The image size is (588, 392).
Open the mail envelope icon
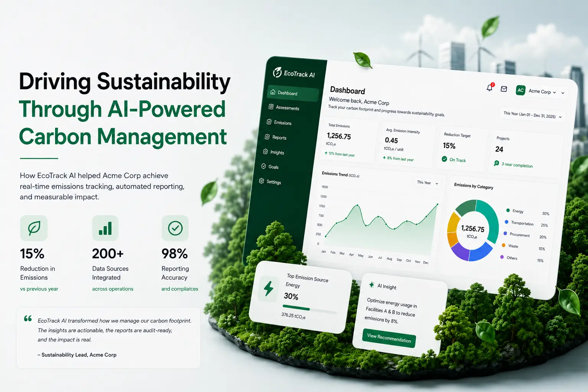[x=504, y=89]
